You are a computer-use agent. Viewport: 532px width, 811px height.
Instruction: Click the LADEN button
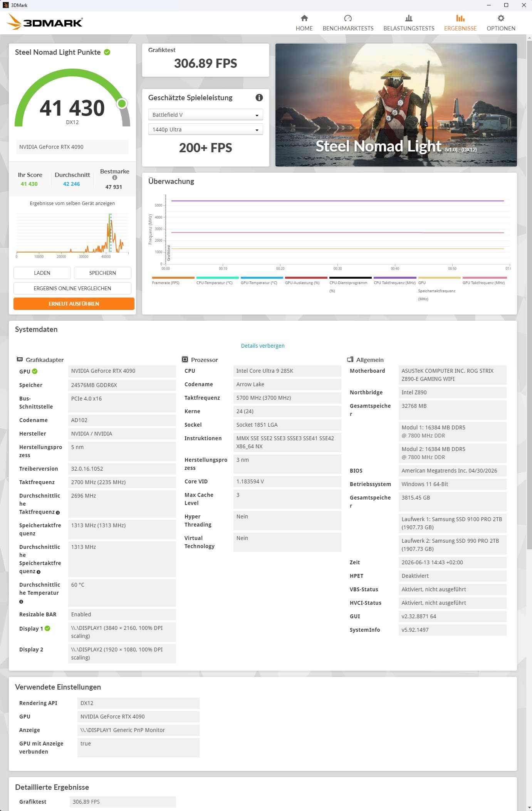click(x=42, y=273)
